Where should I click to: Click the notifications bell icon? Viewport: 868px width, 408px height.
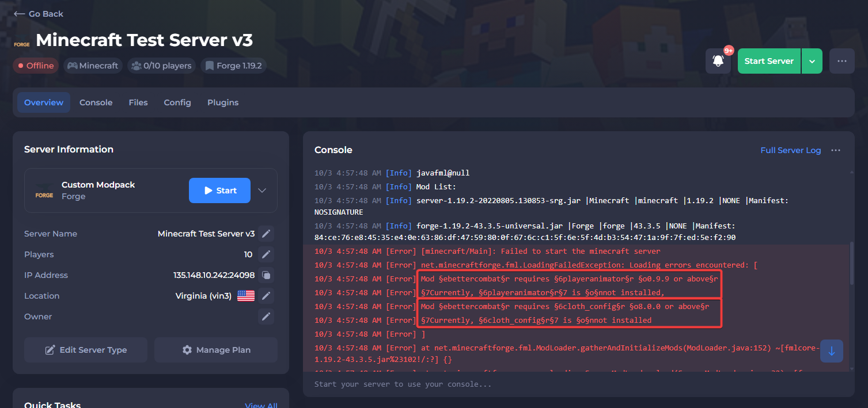[718, 61]
